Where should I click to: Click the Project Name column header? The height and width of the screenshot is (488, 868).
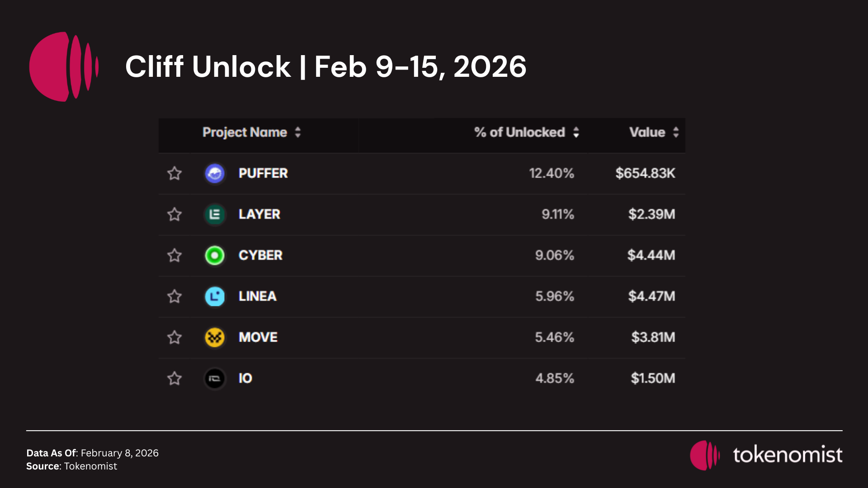pyautogui.click(x=245, y=132)
